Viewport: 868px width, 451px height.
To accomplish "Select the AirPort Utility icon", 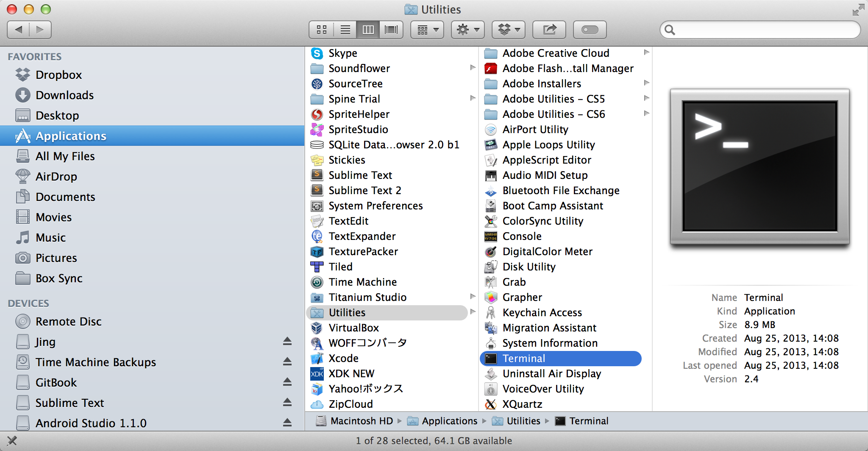I will pyautogui.click(x=491, y=129).
